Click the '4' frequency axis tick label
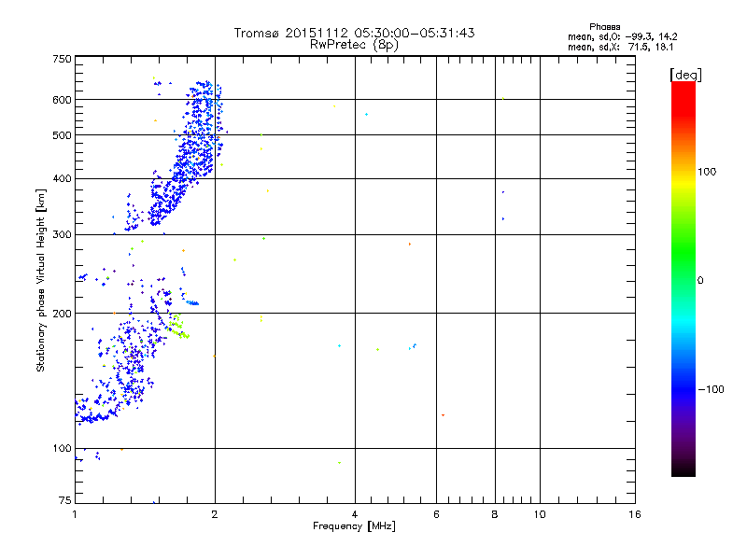747x560 pixels. [x=355, y=514]
